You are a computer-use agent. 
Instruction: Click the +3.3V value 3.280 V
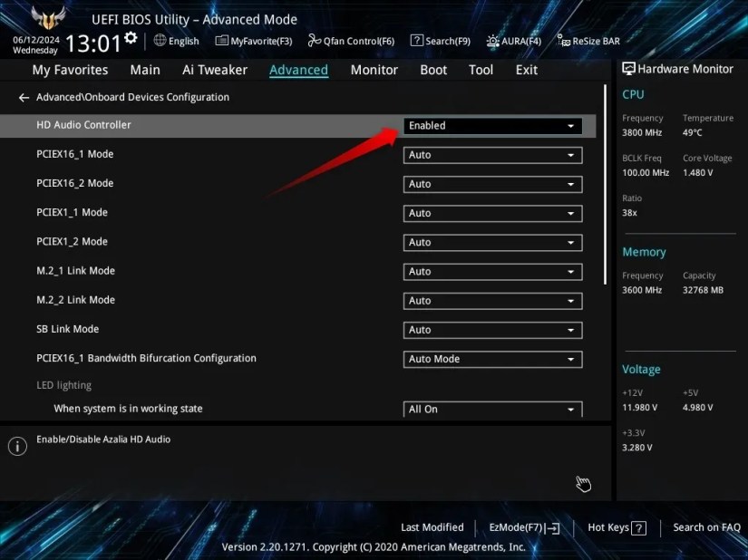[x=636, y=448]
